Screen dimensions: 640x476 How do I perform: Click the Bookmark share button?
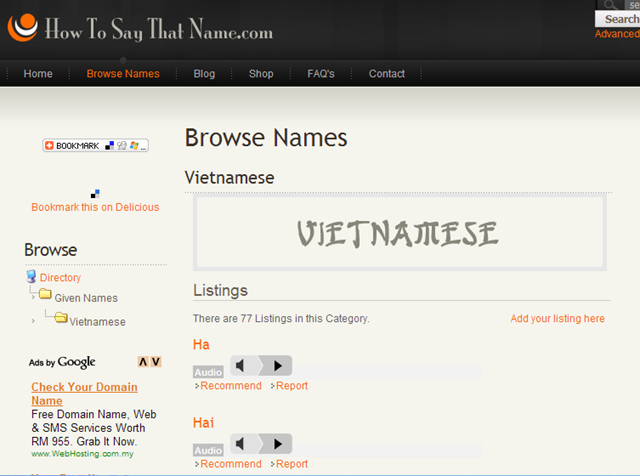coord(96,145)
